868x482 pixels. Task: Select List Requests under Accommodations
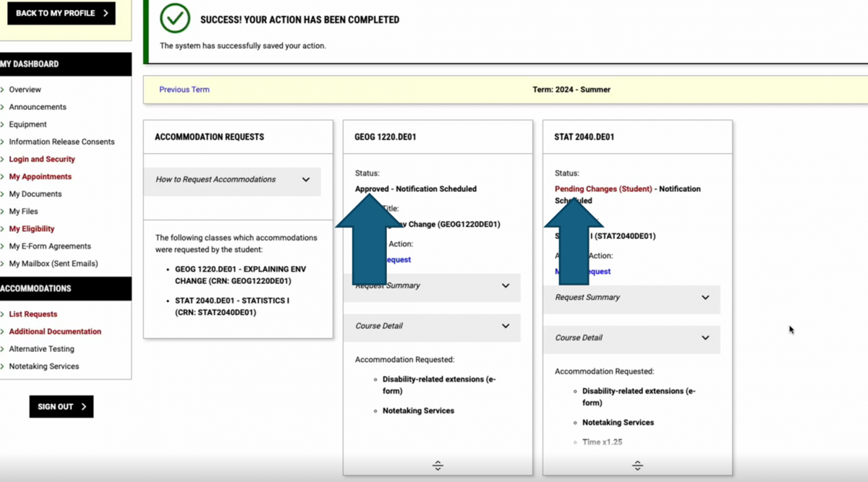pos(33,314)
